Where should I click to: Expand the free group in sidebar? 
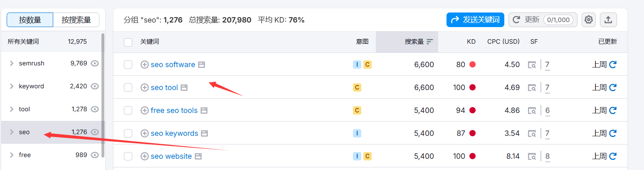coord(12,155)
